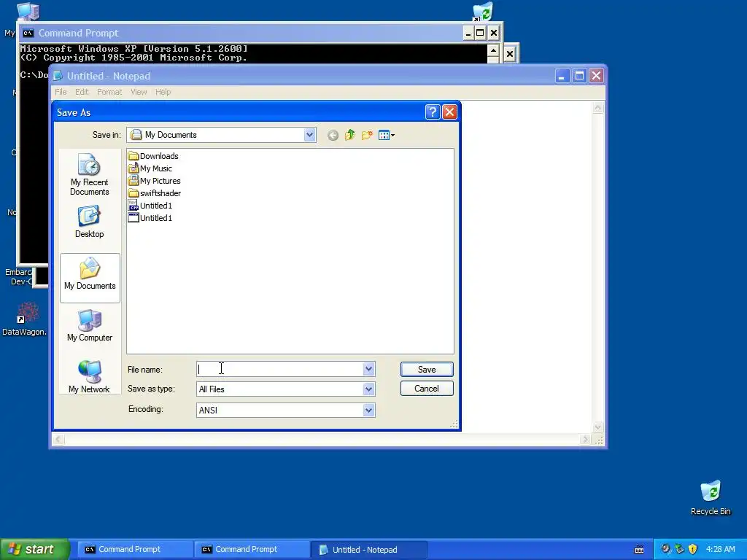Expand the File name dropdown arrow
747x560 pixels.
tap(368, 369)
